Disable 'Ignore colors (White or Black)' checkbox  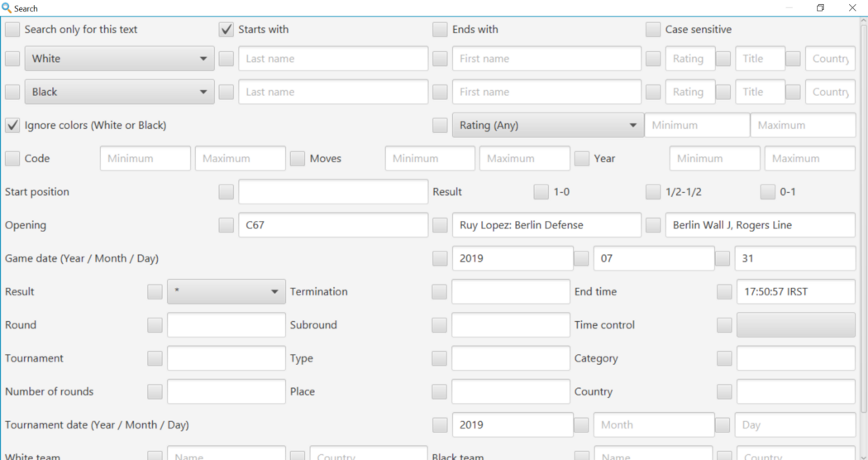pos(12,126)
